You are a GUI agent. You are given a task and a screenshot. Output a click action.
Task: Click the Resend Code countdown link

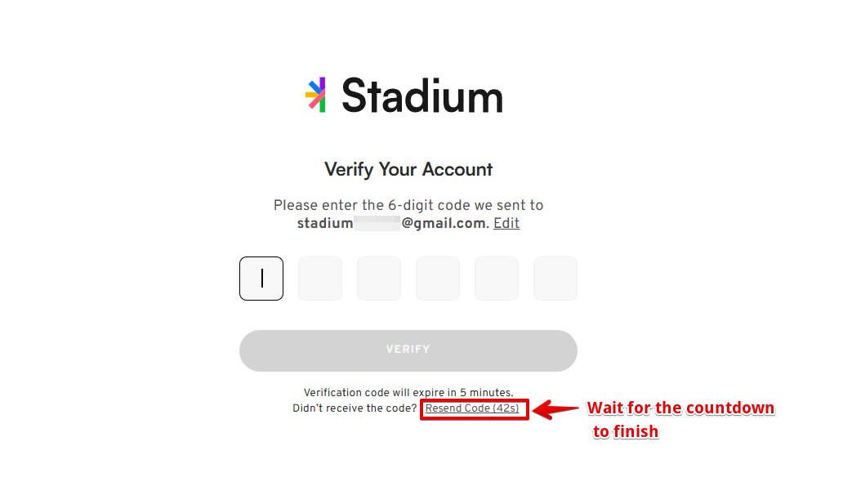coord(472,408)
